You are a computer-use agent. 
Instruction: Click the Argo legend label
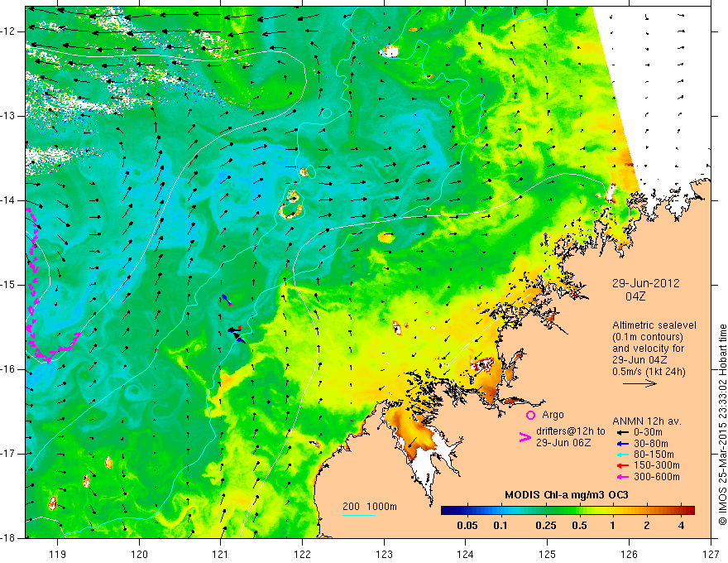point(553,415)
